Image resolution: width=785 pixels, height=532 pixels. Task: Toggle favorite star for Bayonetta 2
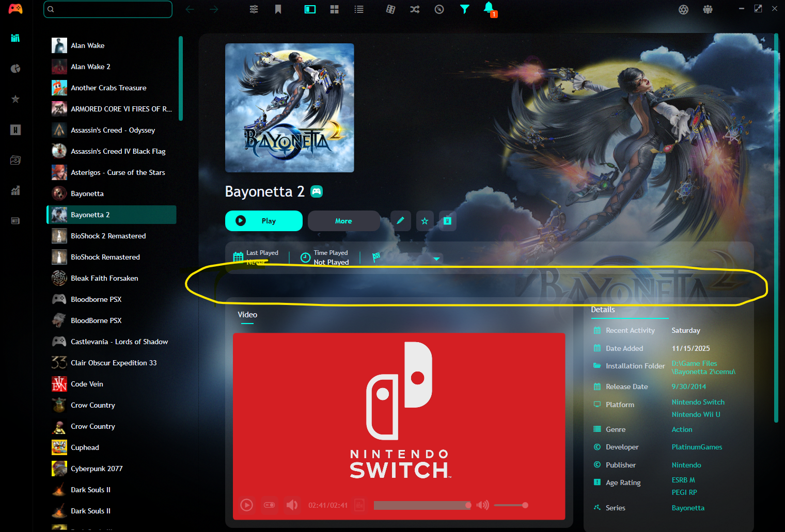click(425, 221)
